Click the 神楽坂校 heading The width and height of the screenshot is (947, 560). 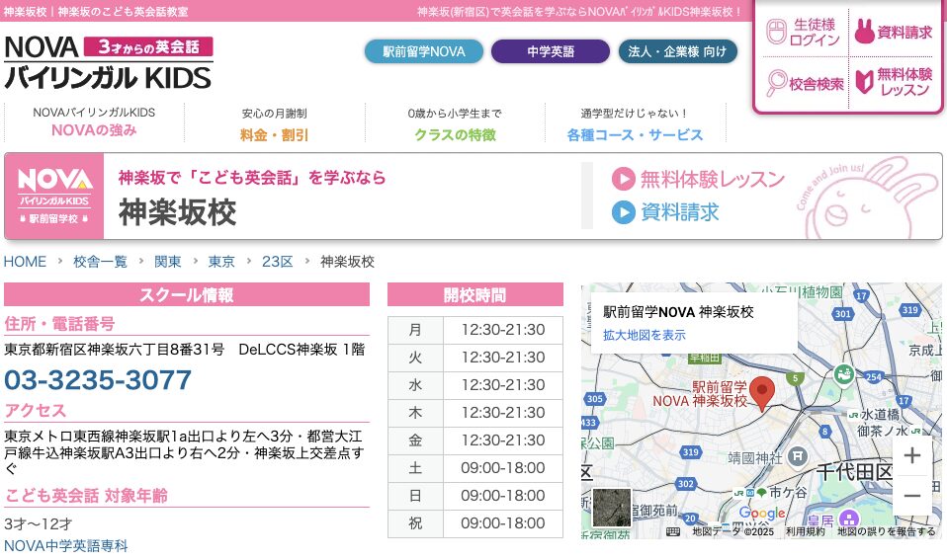point(178,213)
